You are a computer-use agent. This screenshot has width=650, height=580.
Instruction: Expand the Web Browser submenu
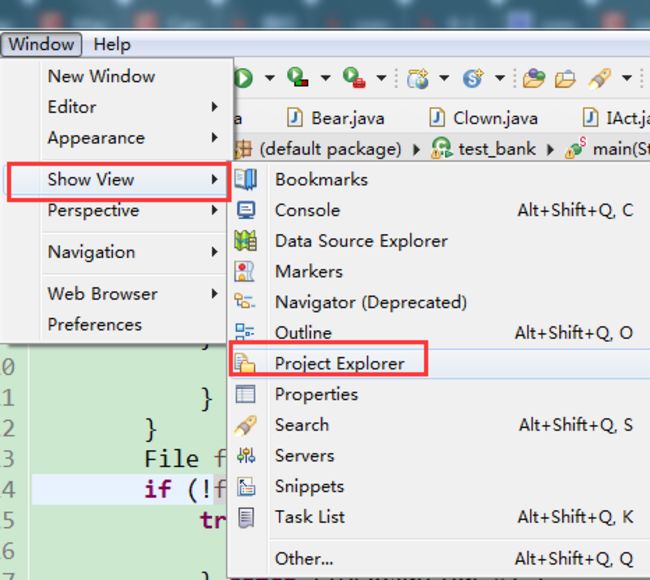214,294
